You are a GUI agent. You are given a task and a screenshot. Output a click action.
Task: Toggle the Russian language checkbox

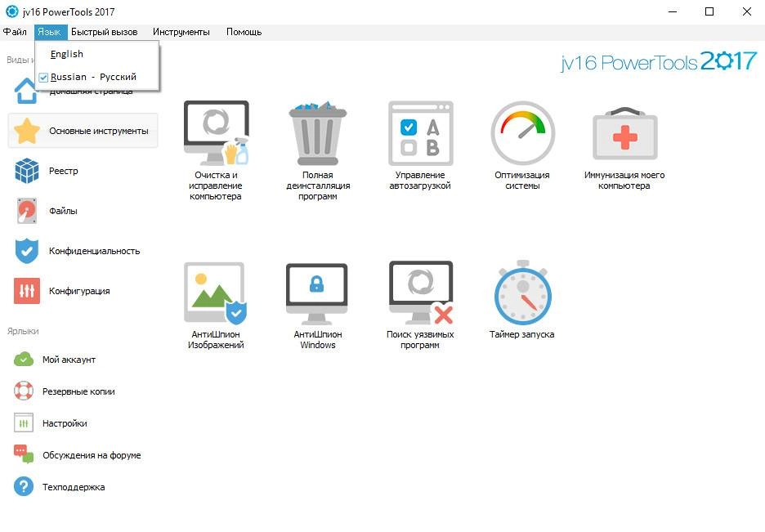(x=43, y=78)
